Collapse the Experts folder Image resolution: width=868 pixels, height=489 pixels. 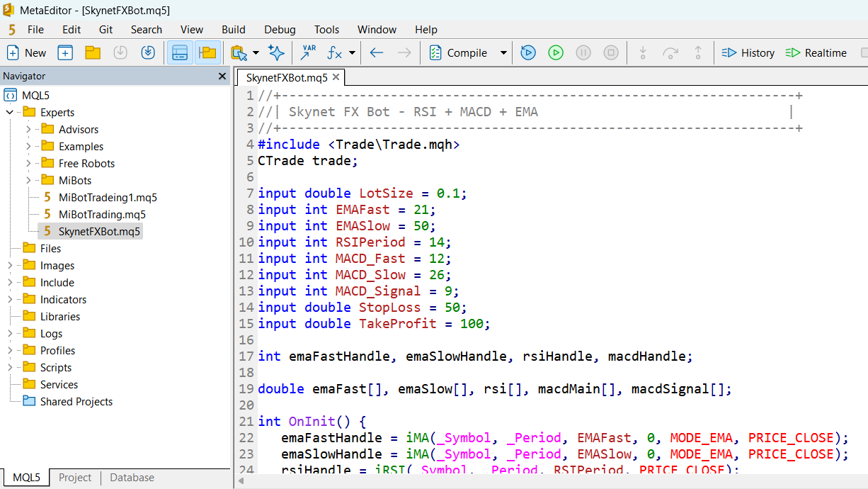tap(10, 112)
